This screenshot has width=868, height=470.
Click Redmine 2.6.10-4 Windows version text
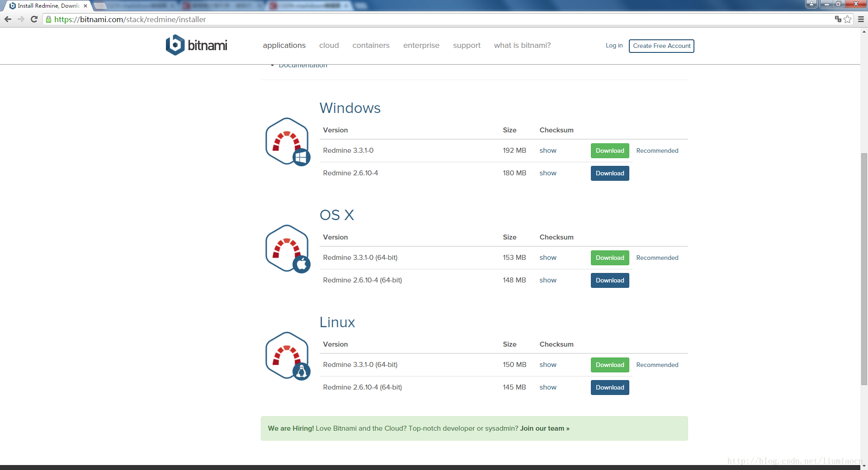coord(350,173)
